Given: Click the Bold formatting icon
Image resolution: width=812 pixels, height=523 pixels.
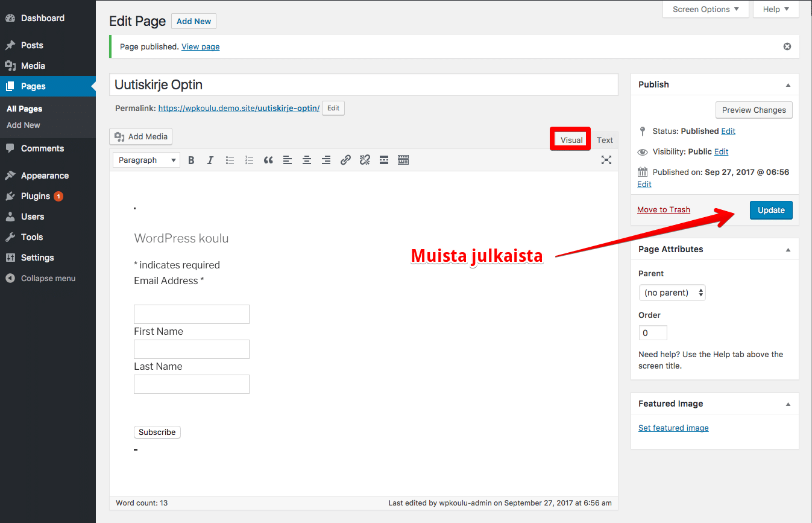Looking at the screenshot, I should coord(191,160).
